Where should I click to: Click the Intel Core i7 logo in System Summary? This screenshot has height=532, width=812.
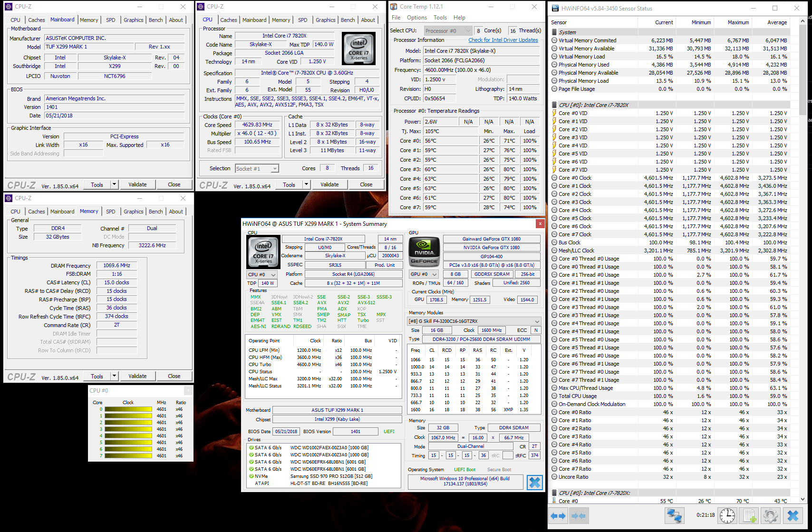pos(263,252)
